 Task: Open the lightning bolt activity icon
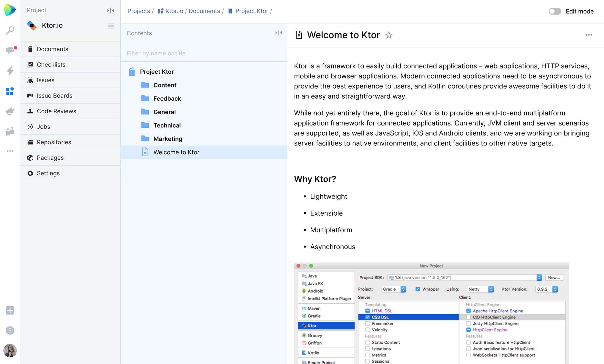pyautogui.click(x=10, y=71)
